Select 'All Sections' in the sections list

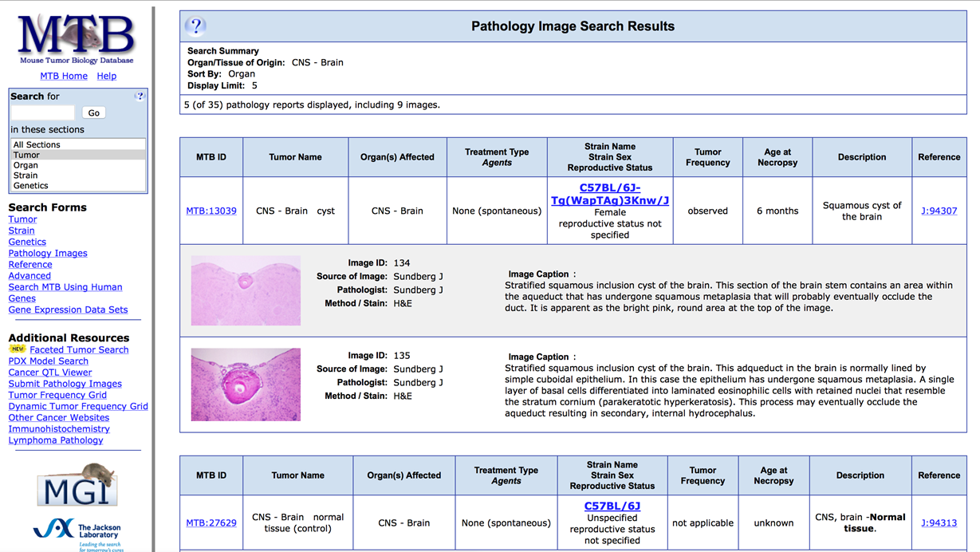[x=37, y=145]
